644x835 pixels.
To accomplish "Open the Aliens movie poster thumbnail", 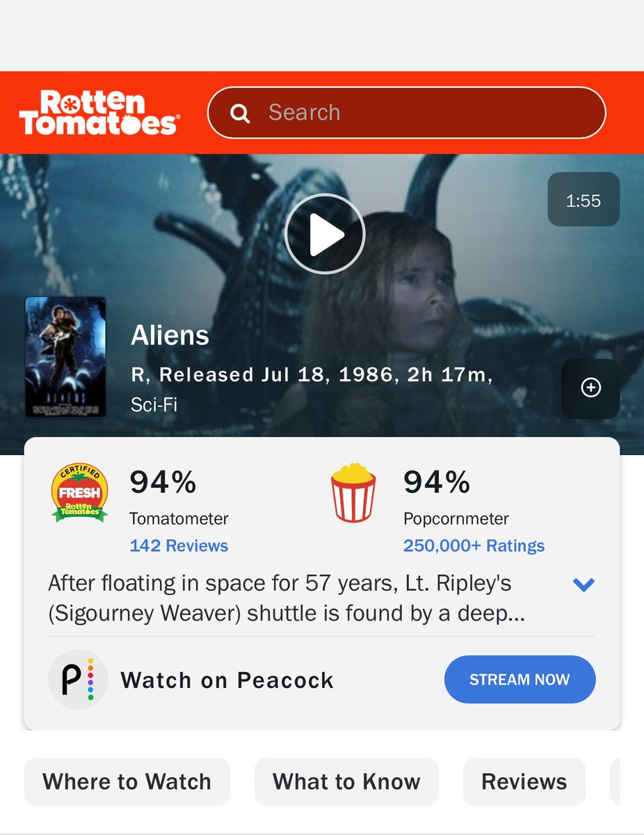I will [65, 357].
